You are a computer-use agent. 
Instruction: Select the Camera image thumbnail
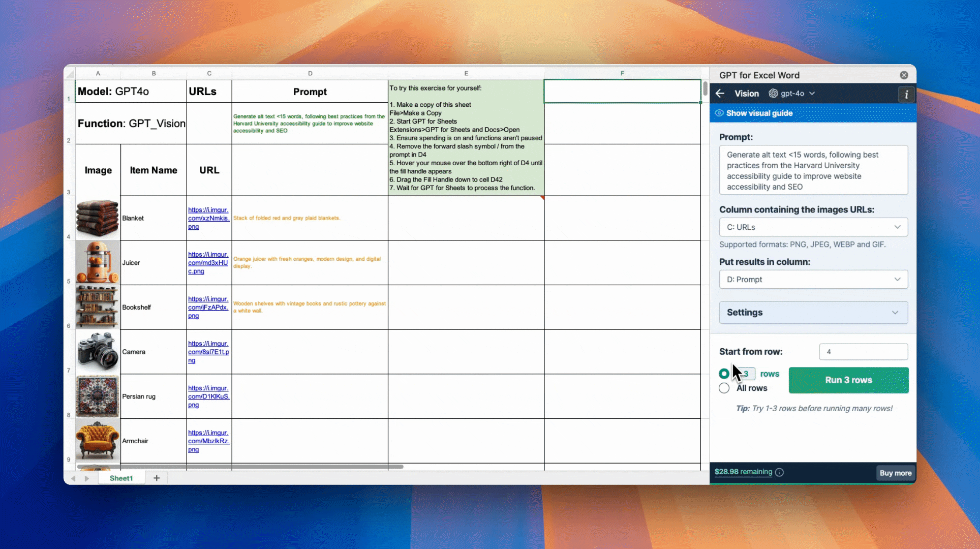(98, 352)
